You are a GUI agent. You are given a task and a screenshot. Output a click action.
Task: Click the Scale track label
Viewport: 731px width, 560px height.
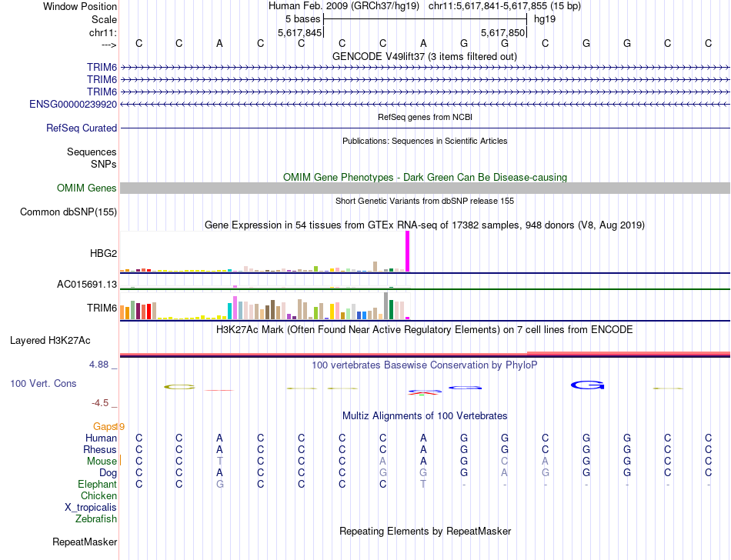[x=104, y=19]
